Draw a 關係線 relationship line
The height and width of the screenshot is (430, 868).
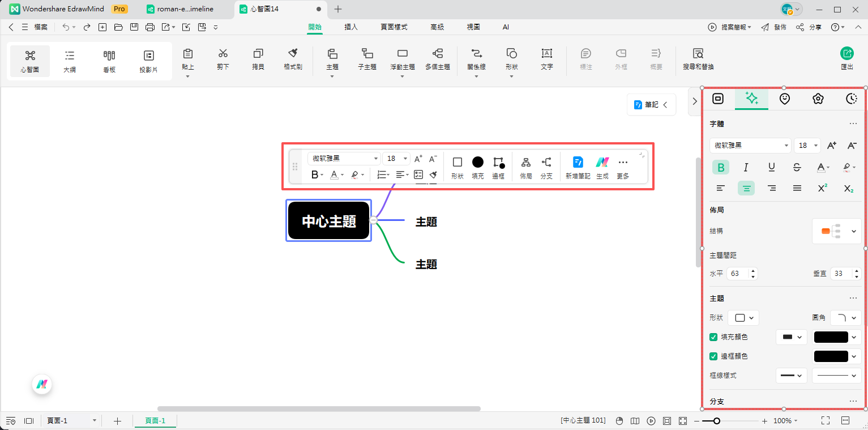pyautogui.click(x=476, y=61)
